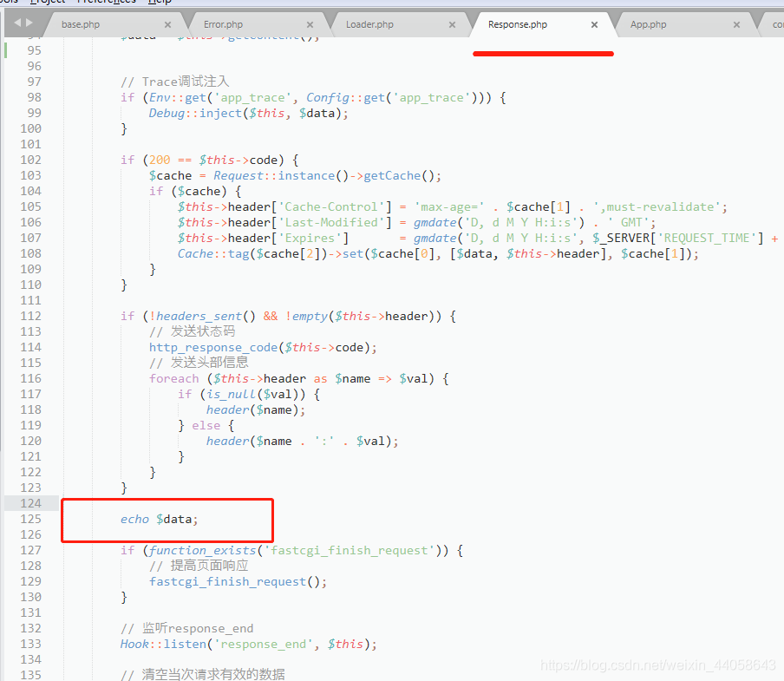
Task: Click 'Debug::inject($this, $data);' line
Action: click(249, 113)
